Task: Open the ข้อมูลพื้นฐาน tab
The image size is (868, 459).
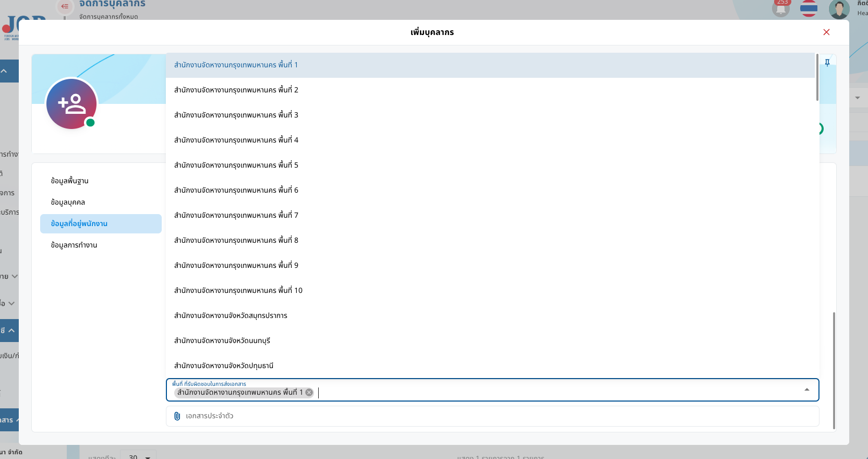Action: point(70,181)
